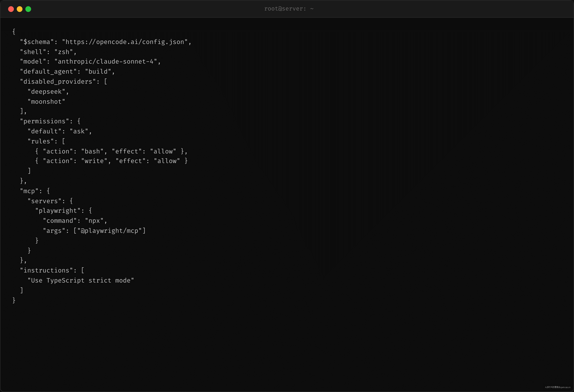This screenshot has width=574, height=392.
Task: Click the red close window button
Action: click(11, 9)
